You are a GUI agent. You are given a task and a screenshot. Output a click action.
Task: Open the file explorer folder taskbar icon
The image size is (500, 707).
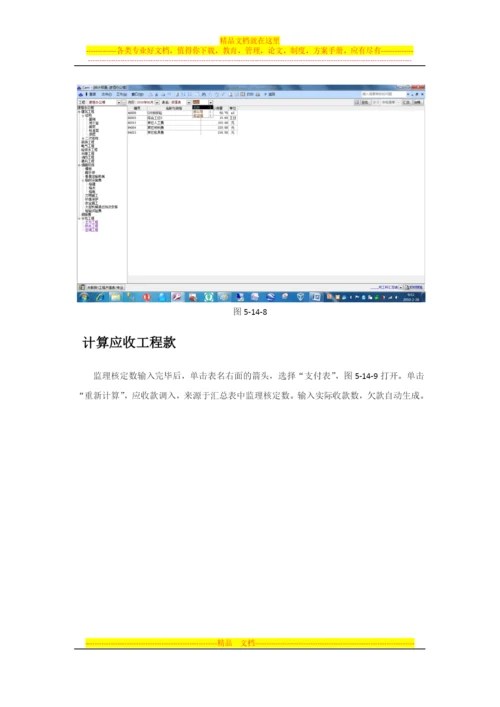tap(115, 297)
